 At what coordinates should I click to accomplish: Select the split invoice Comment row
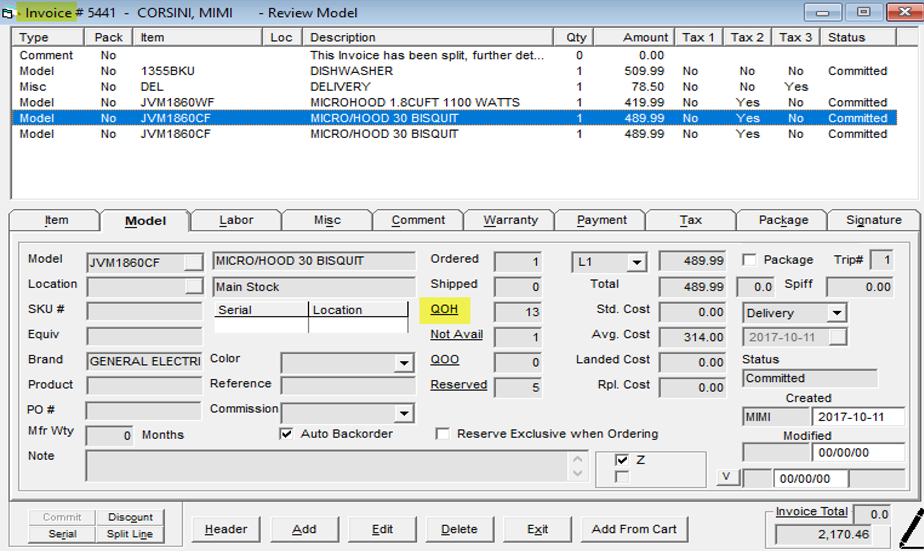coord(454,55)
